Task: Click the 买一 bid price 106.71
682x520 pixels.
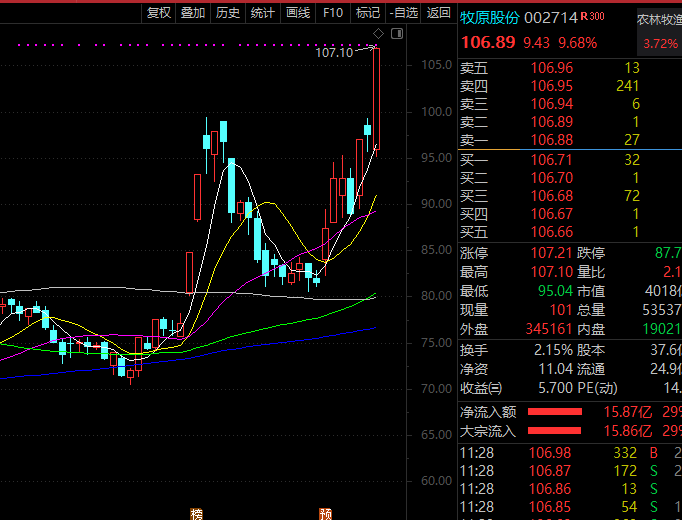Action: pos(551,159)
